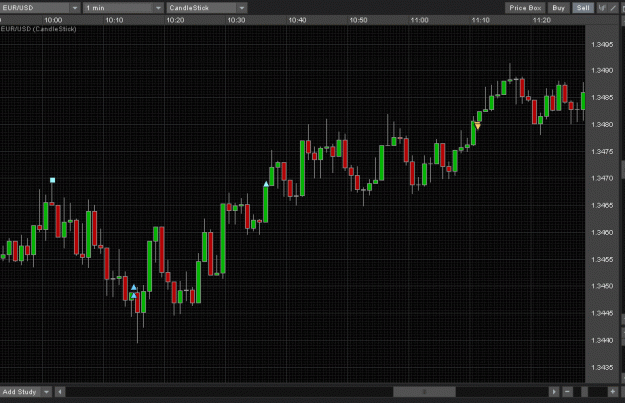Zoom out with the minus button
This screenshot has height=403, width=625.
click(x=567, y=392)
